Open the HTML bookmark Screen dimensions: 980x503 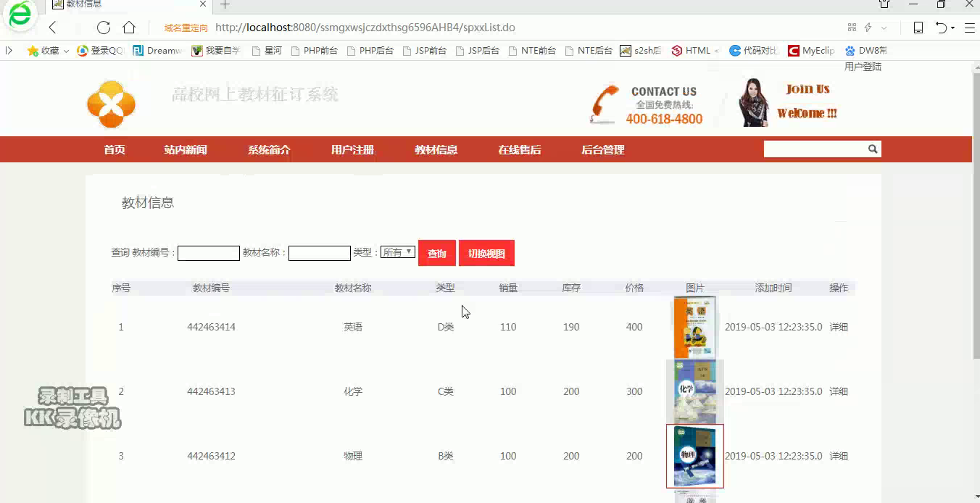click(695, 51)
